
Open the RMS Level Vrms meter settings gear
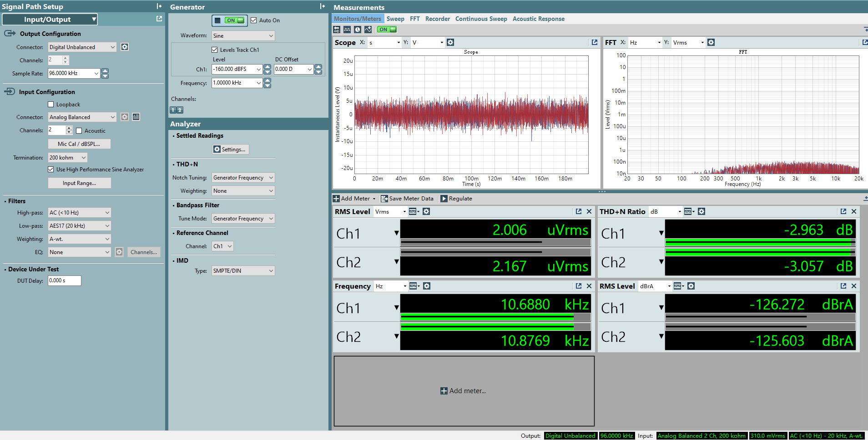pos(426,211)
